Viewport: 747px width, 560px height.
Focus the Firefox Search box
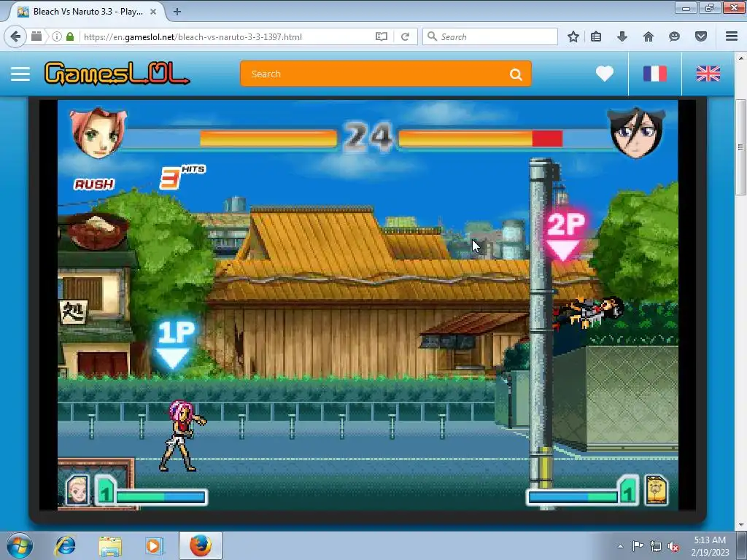490,36
